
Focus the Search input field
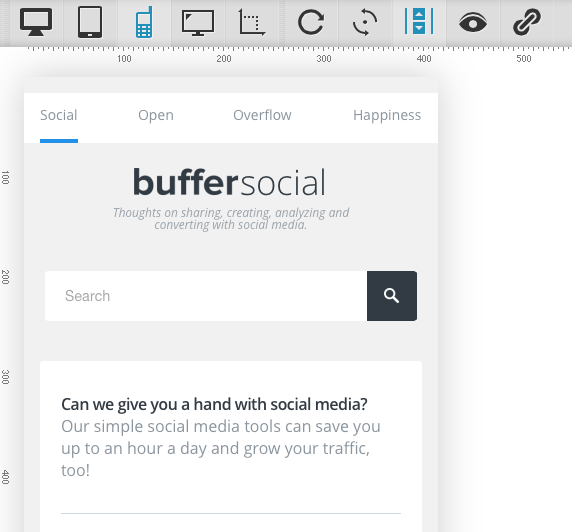(206, 296)
